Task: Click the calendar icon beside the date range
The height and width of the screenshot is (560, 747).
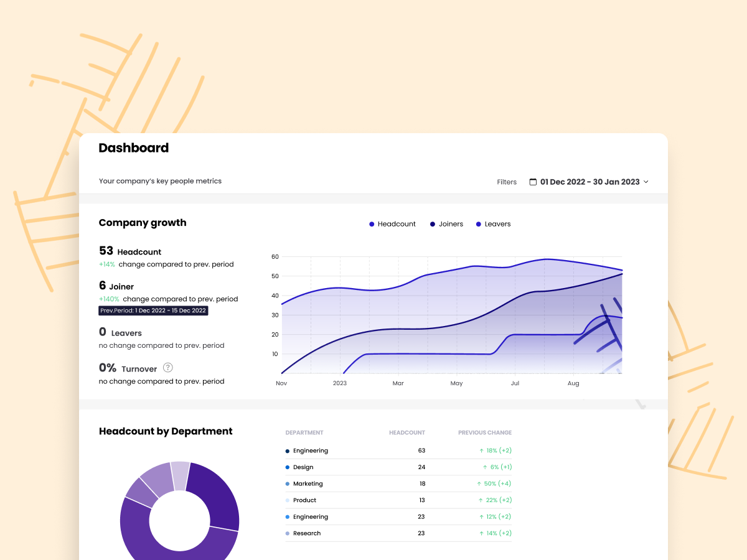Action: tap(533, 182)
